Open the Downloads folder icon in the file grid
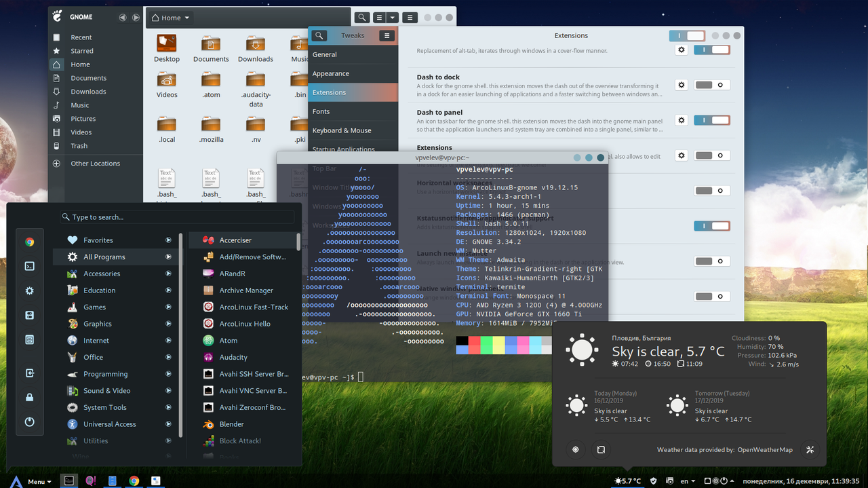 (255, 49)
